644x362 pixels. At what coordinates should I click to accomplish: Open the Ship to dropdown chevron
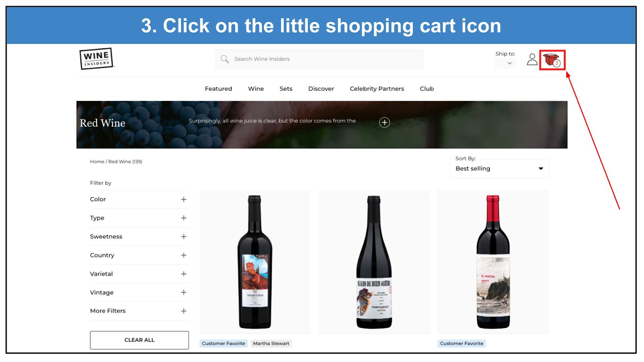point(510,63)
